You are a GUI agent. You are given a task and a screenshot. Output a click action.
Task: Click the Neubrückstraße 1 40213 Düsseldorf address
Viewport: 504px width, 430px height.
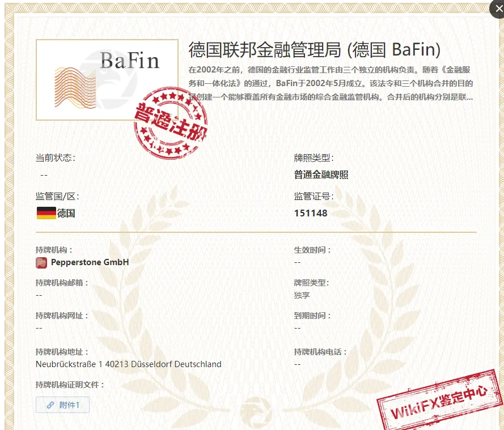tap(129, 364)
